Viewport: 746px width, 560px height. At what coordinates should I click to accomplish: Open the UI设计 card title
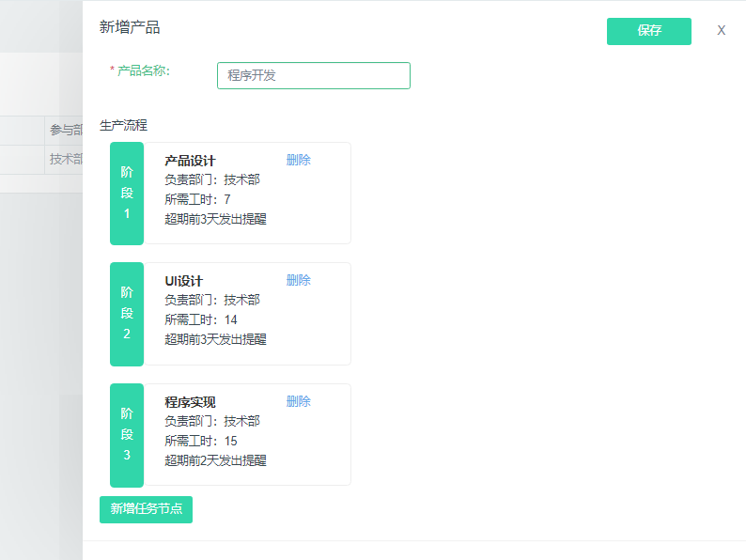pyautogui.click(x=183, y=281)
